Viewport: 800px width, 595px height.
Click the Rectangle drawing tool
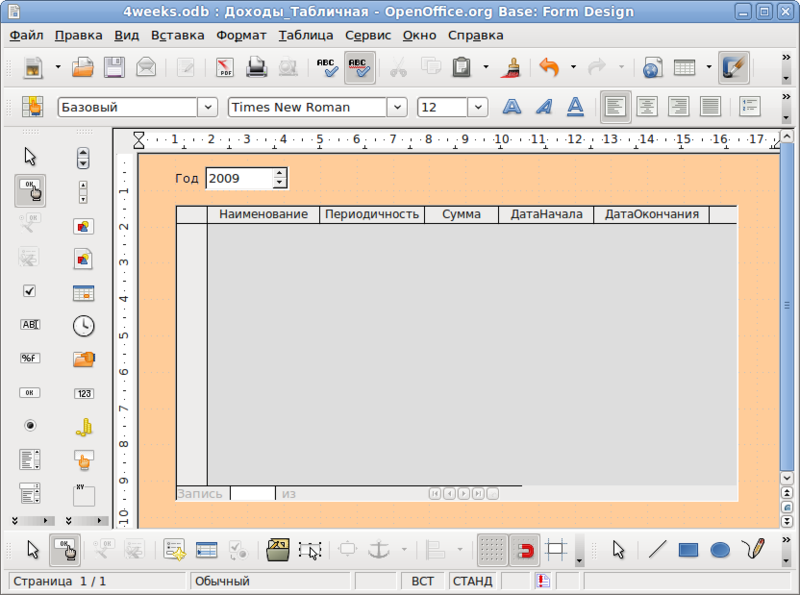(688, 549)
